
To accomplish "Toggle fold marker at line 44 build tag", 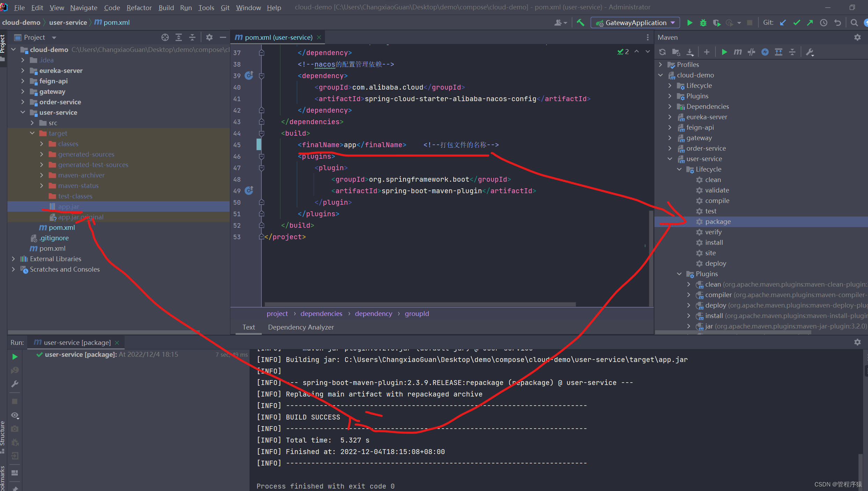I will click(x=261, y=133).
